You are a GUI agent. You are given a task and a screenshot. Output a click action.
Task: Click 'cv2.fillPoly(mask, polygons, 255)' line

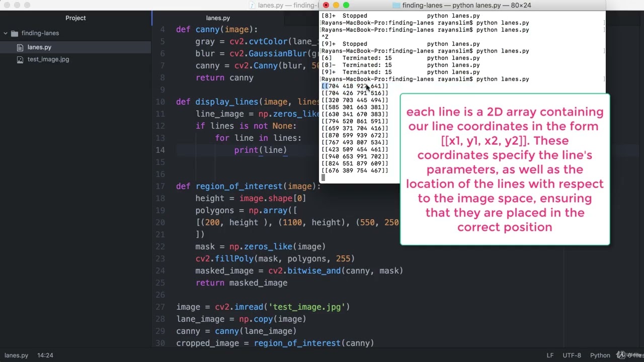[x=275, y=258]
